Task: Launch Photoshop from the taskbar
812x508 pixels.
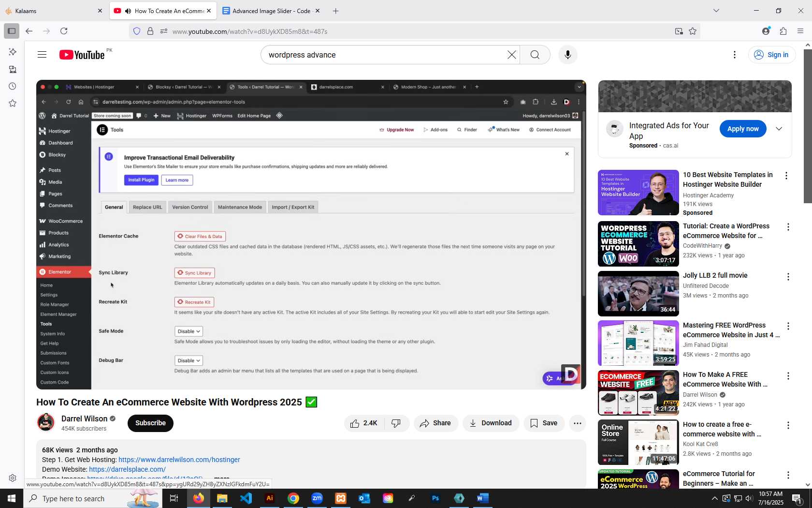Action: pyautogui.click(x=435, y=498)
